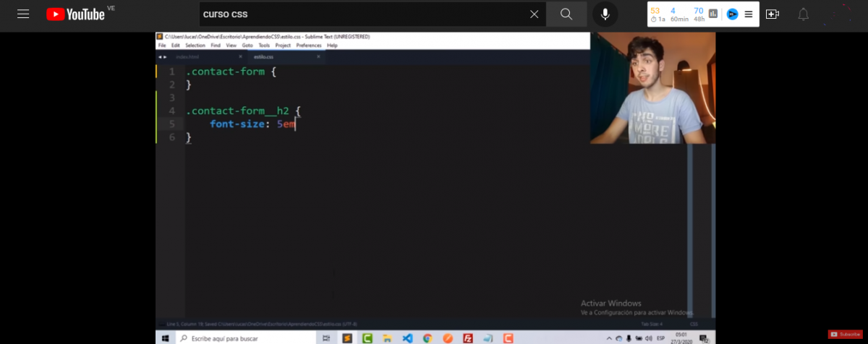
Task: Open the YouTube hamburger guide menu
Action: [23, 14]
